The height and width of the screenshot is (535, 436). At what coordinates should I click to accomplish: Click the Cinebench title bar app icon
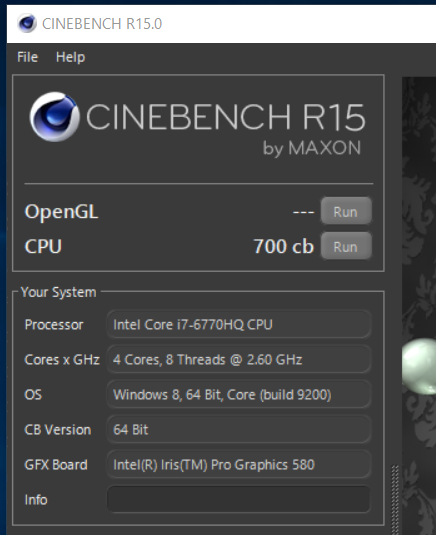click(27, 23)
